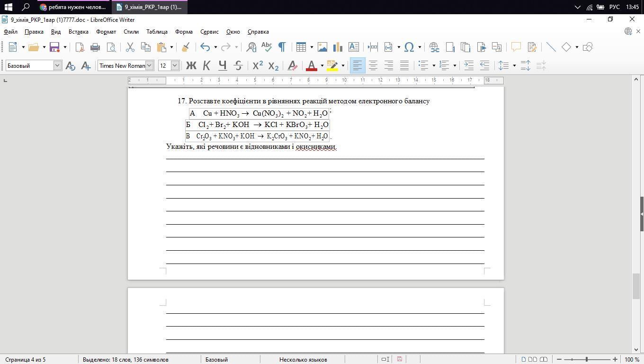Undo the last action
This screenshot has width=644, height=364.
pos(205,47)
